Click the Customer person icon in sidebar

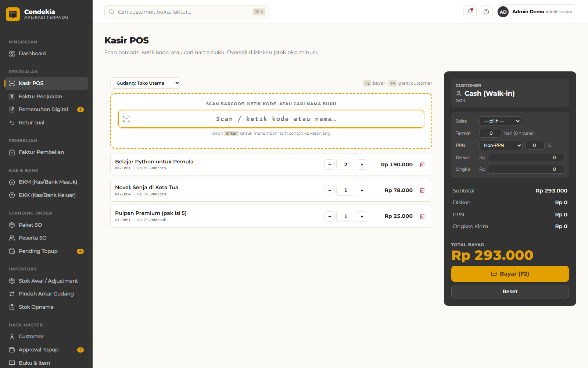(12, 337)
